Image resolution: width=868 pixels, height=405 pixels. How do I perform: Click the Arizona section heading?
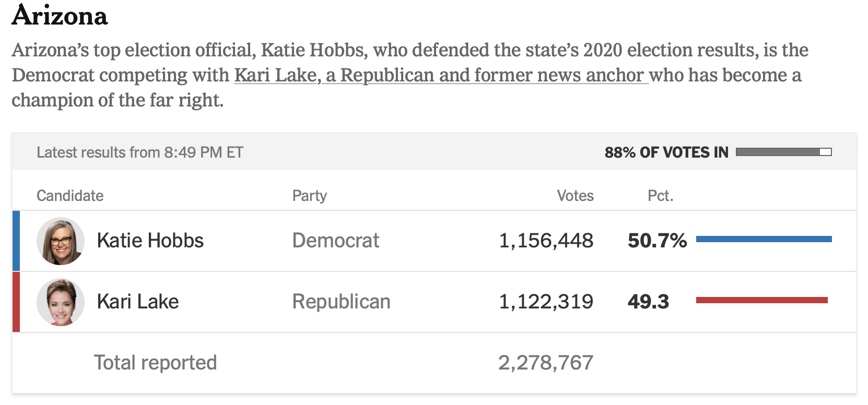[60, 16]
